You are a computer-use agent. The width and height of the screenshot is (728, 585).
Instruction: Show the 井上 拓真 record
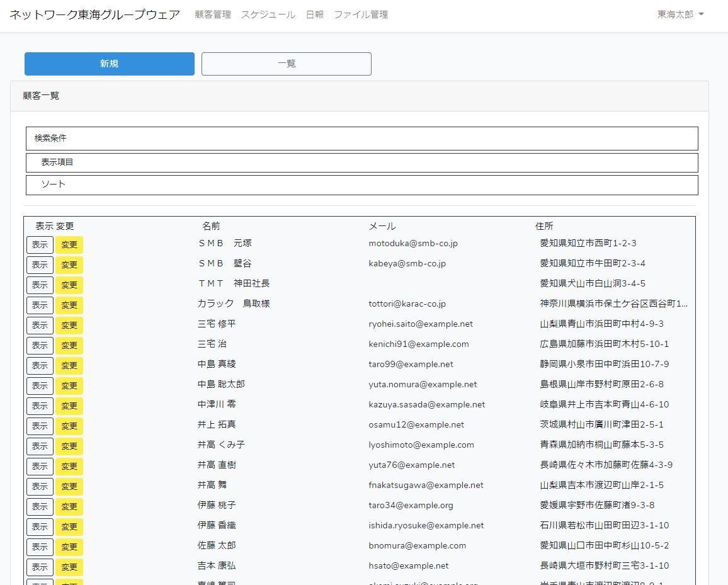pos(40,426)
